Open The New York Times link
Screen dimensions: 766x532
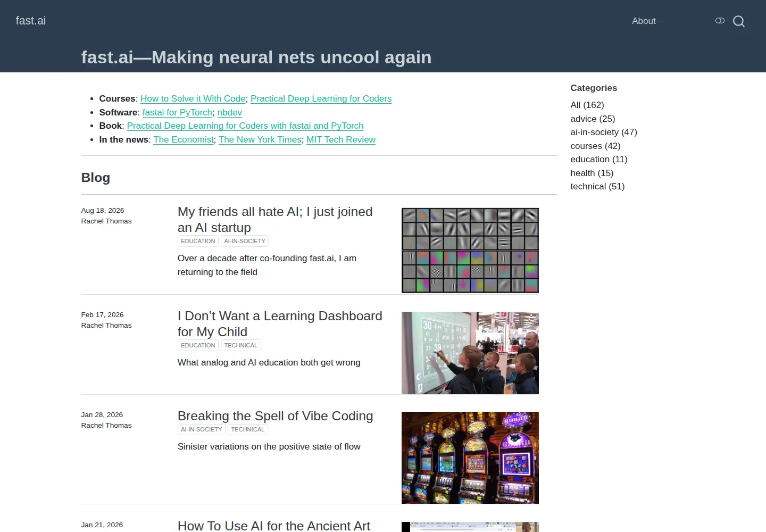pos(260,139)
